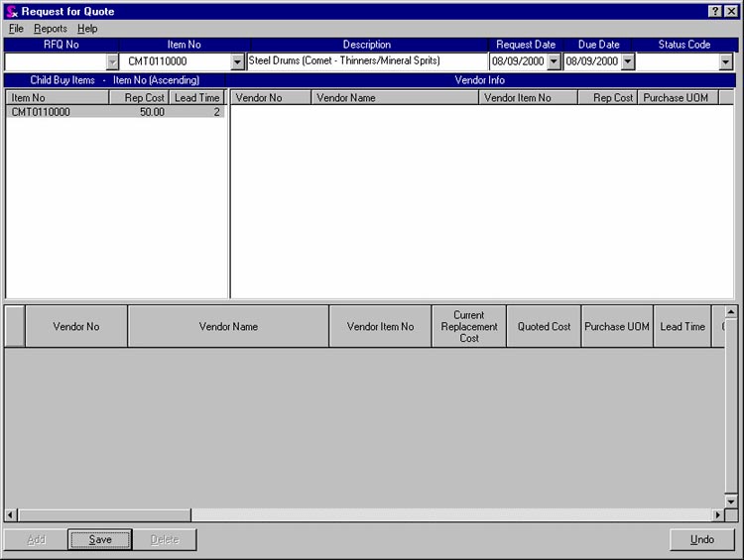
Task: Expand the Item No dropdown arrow
Action: (237, 61)
